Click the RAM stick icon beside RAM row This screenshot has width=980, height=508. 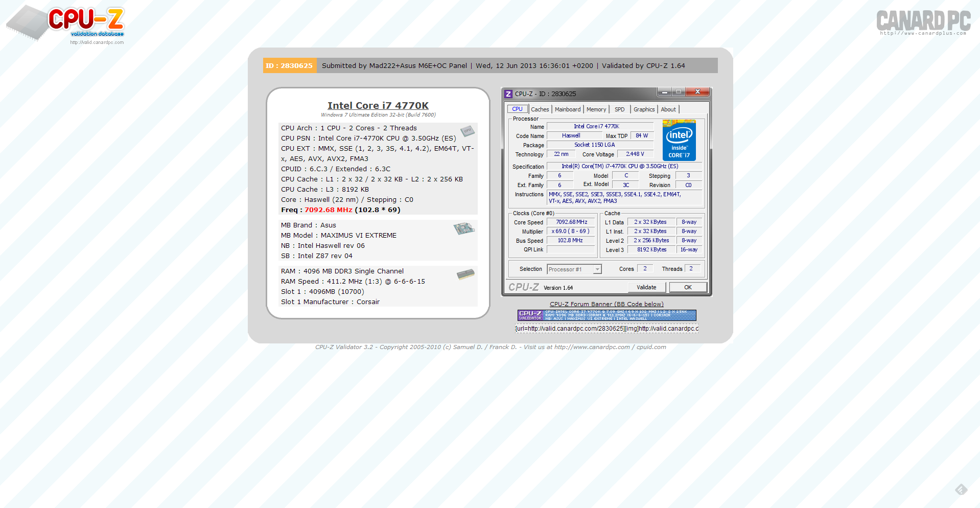465,274
